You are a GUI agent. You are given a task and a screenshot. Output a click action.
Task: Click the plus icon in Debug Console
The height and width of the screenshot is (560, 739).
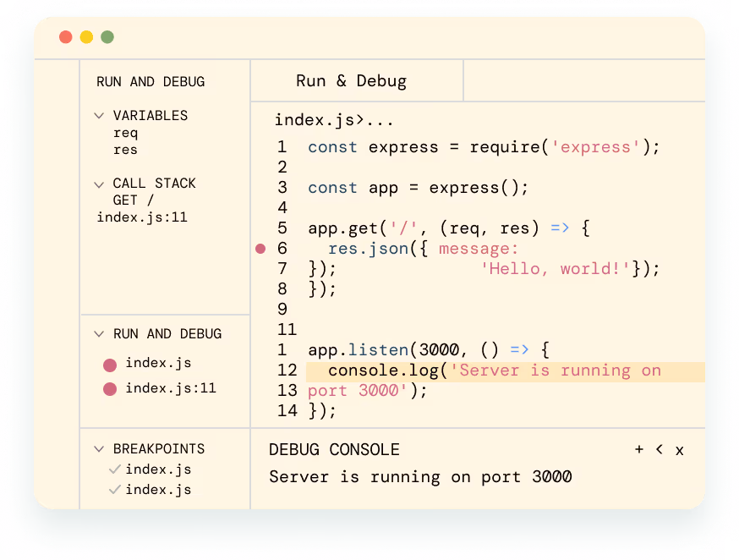(x=639, y=450)
